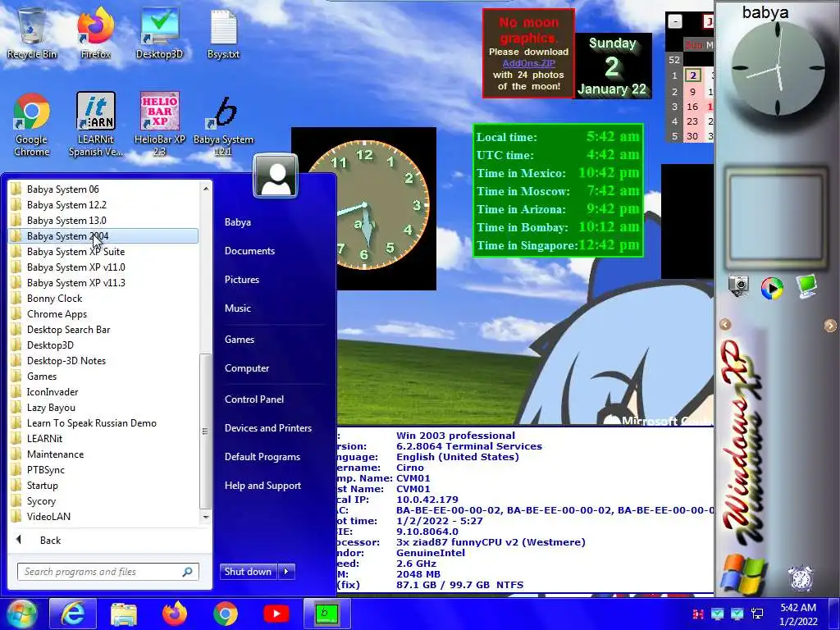Click the camera icon in the sidebar

738,286
